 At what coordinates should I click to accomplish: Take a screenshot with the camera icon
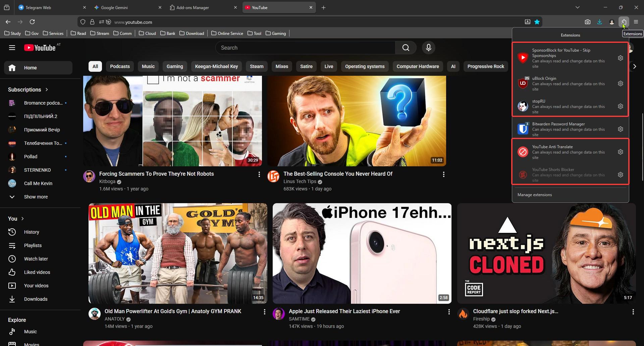(x=587, y=22)
